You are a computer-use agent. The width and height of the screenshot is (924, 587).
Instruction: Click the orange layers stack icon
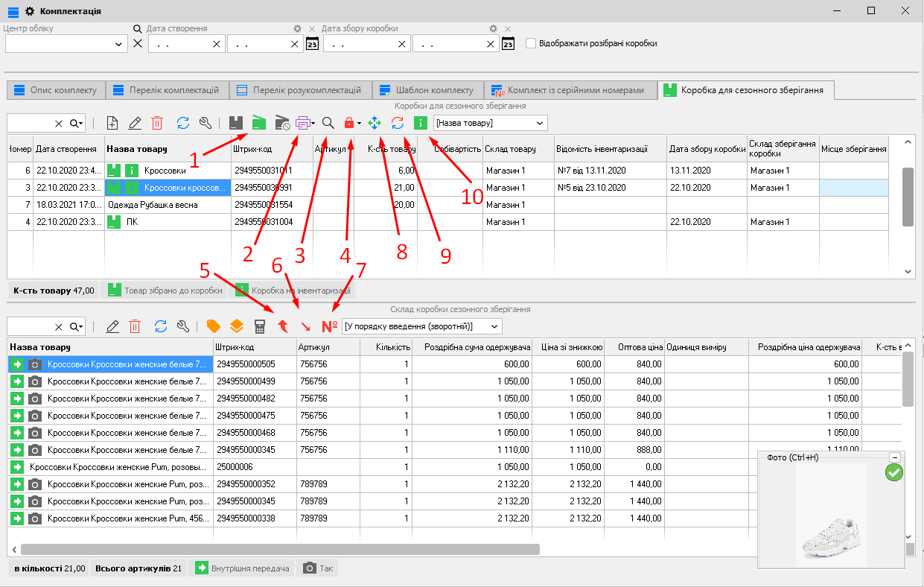coord(236,326)
